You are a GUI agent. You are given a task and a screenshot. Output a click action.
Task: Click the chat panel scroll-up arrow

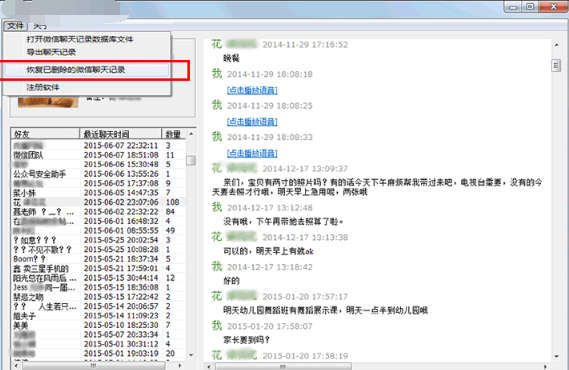point(556,45)
